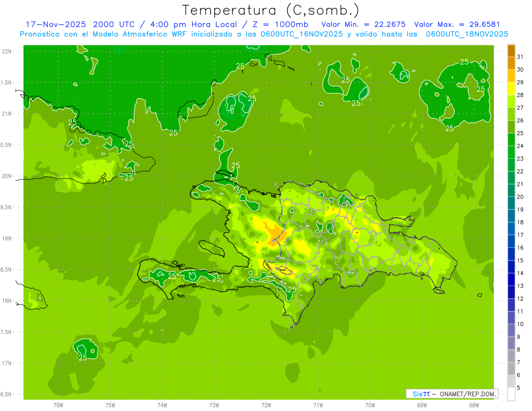Image resolution: width=532 pixels, height=411 pixels.
Task: Click the orange swatch between 30 and 31
Action: [x=511, y=63]
